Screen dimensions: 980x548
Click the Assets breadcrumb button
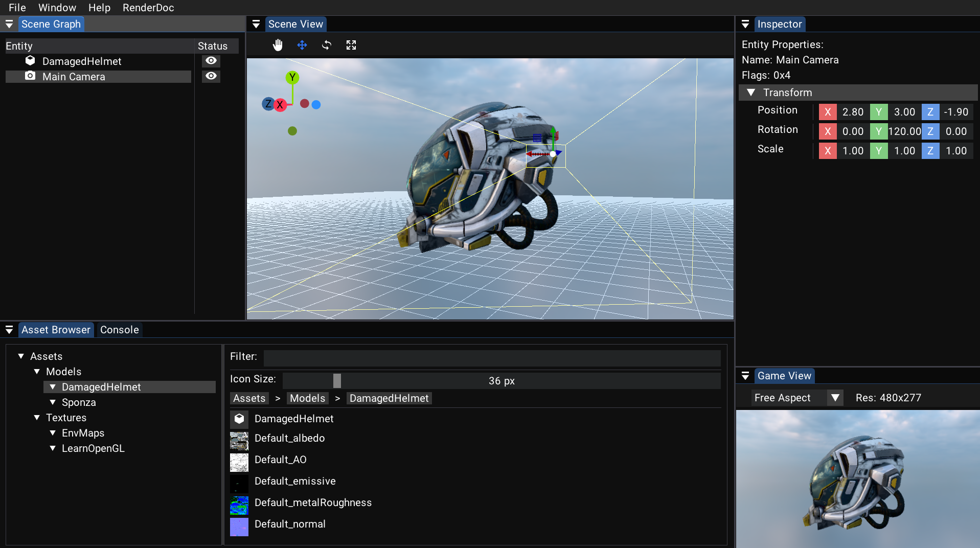[x=249, y=398]
